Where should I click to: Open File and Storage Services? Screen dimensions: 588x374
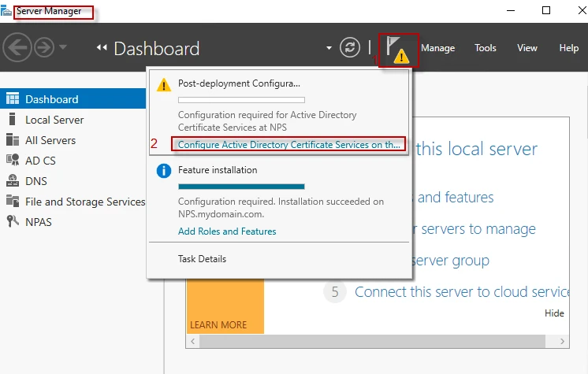tap(84, 202)
